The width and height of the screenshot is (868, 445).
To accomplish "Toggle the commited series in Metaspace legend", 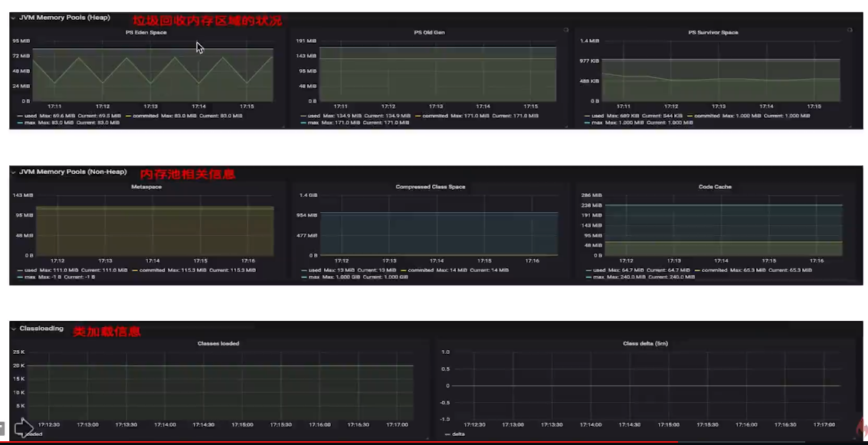I will point(152,270).
